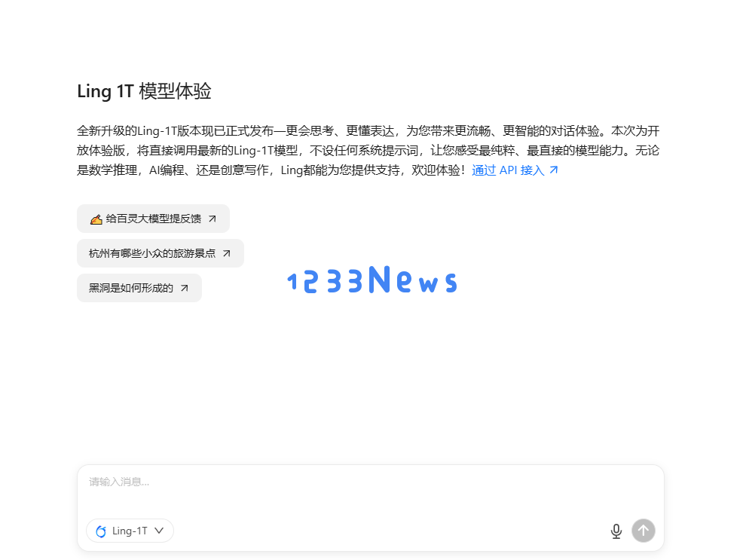Screen dimensions: 743x560
Task: Expand the chevron next to Ling-1T
Action: tap(159, 531)
